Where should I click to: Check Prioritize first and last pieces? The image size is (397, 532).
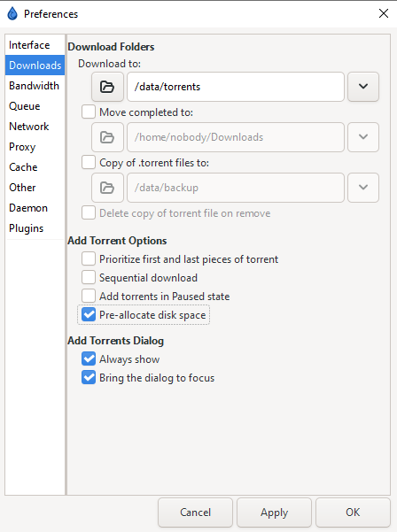(x=89, y=258)
